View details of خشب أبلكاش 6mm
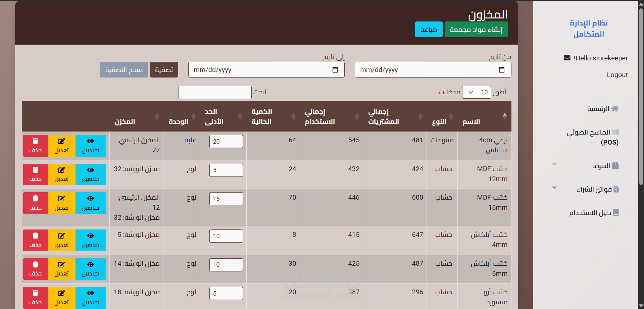Viewport: 644px width, 309px height. (x=91, y=269)
